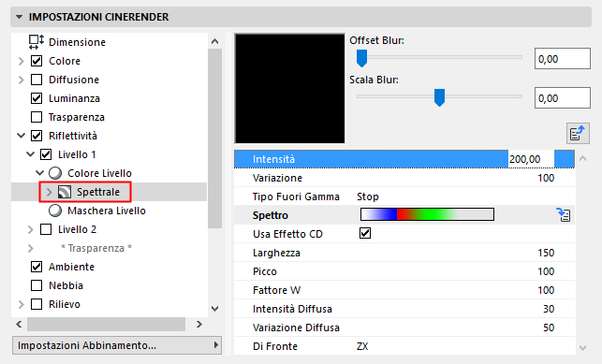
Task: Click the Colore Livello sphere icon
Action: 55,173
